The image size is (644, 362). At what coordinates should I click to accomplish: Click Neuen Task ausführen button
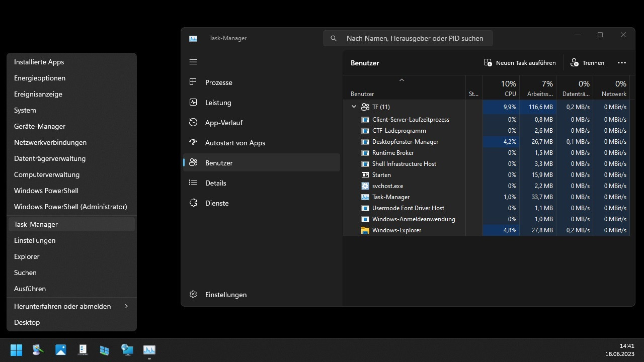click(x=520, y=63)
